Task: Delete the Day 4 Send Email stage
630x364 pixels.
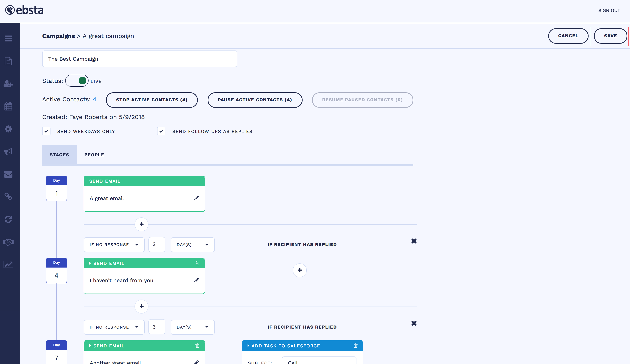Action: tap(197, 263)
